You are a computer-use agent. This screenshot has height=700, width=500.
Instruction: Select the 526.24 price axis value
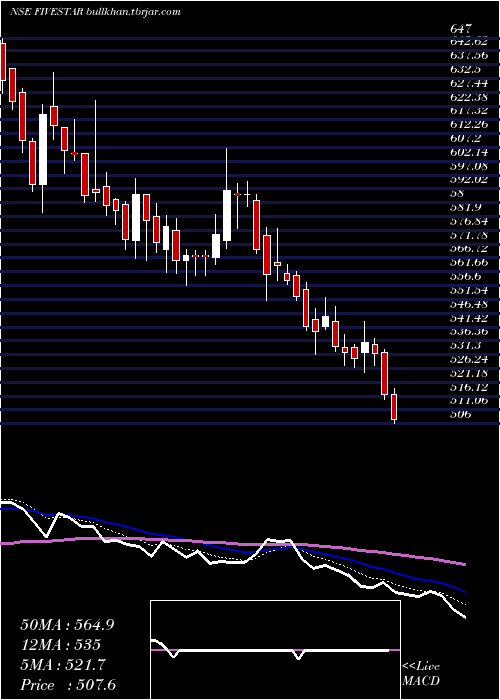[x=469, y=360]
